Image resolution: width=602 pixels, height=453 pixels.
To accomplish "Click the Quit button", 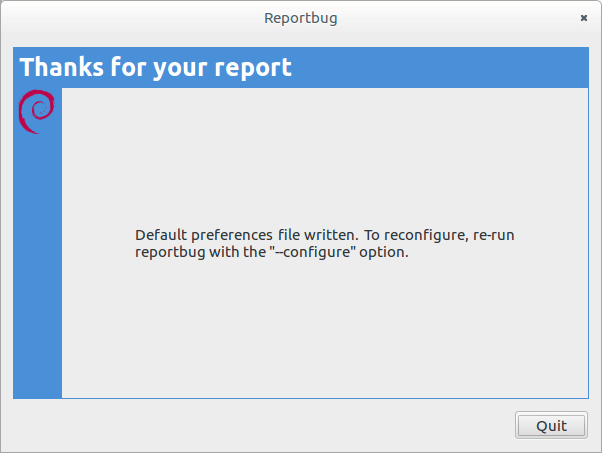I will [551, 425].
